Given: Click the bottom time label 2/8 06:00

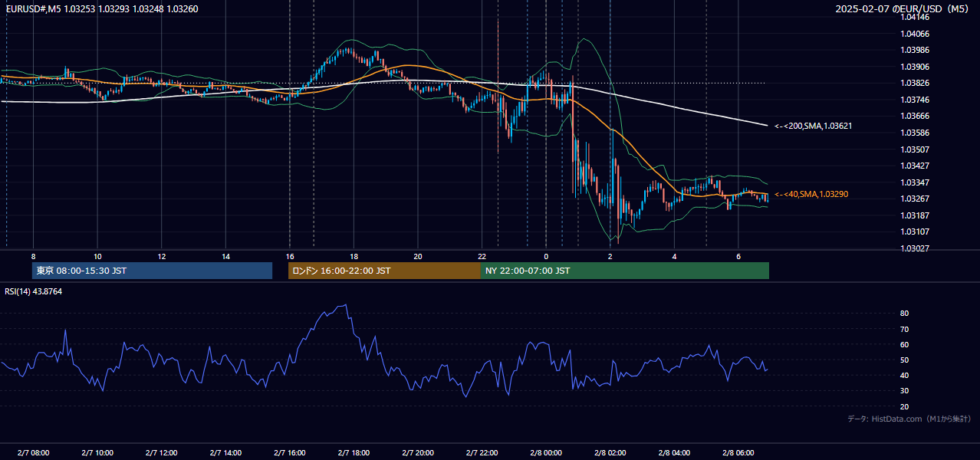Looking at the screenshot, I should (x=738, y=453).
